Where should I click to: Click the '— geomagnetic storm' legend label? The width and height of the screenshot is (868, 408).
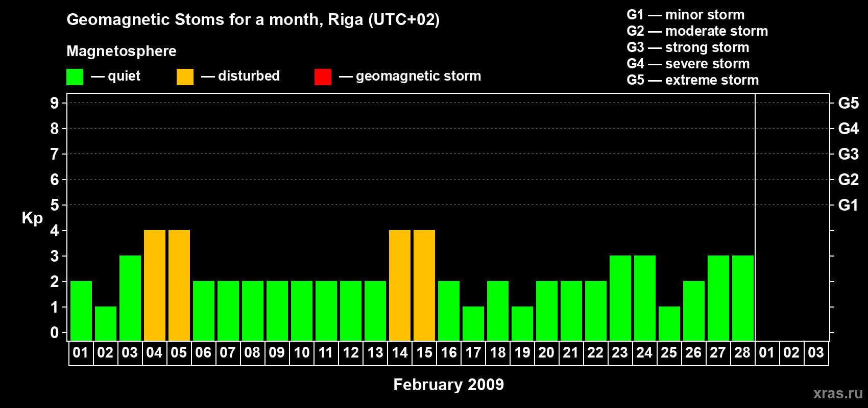click(x=410, y=76)
